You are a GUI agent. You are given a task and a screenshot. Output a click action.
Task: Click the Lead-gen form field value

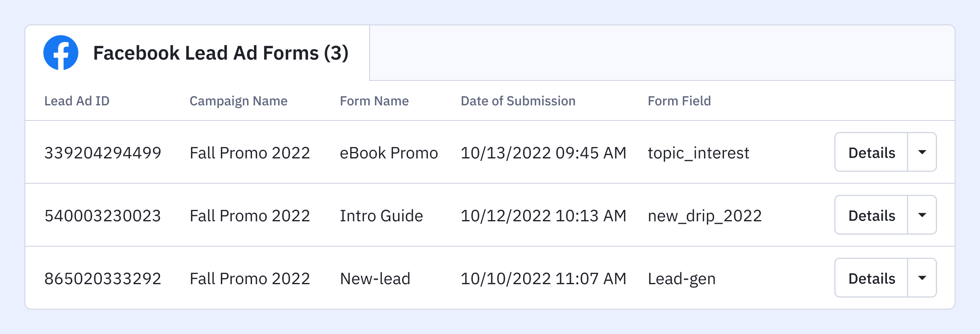682,278
